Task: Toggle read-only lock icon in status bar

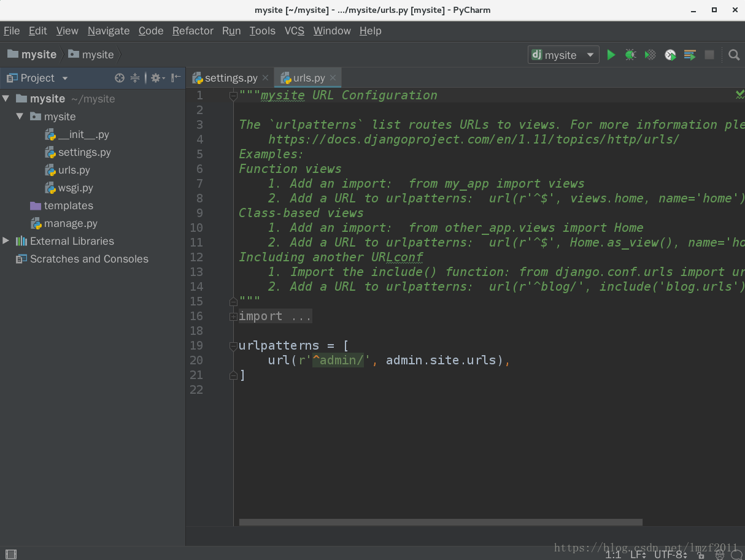Action: point(701,554)
